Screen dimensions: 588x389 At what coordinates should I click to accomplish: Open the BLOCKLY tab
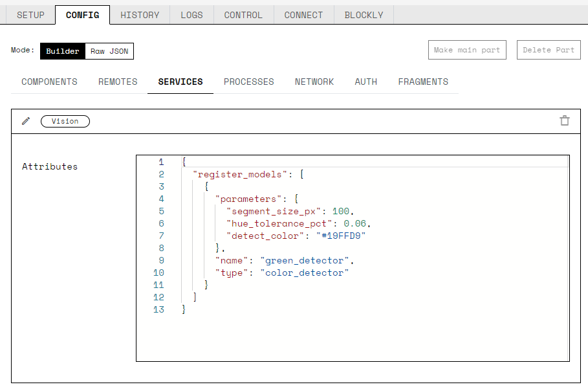coord(364,14)
